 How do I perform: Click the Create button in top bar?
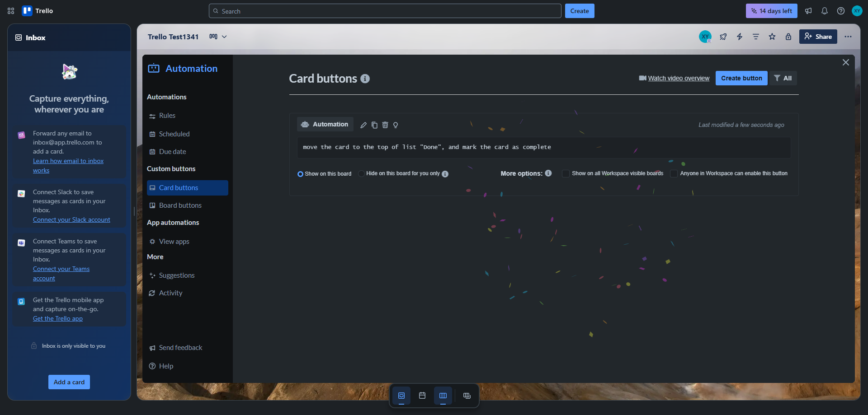tap(580, 11)
